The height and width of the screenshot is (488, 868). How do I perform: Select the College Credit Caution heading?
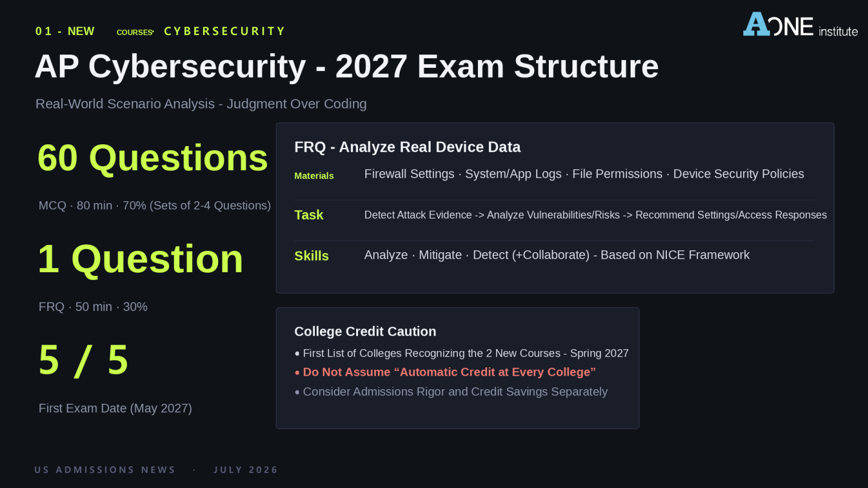coord(365,332)
